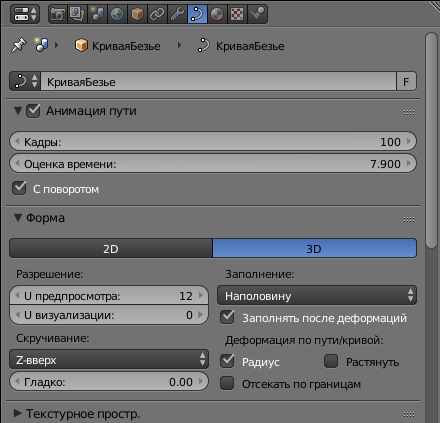The width and height of the screenshot is (440, 423).
Task: Uncheck Заполнять после деформаций
Action: 227,317
